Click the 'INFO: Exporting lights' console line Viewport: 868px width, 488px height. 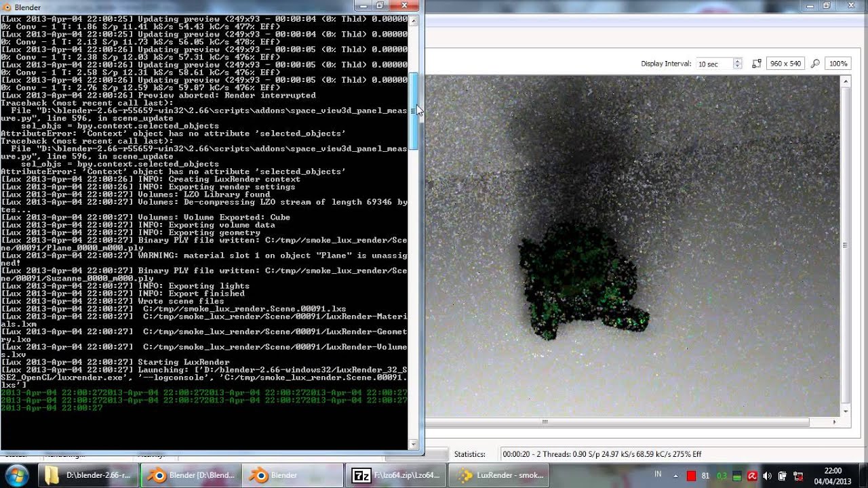(x=125, y=286)
